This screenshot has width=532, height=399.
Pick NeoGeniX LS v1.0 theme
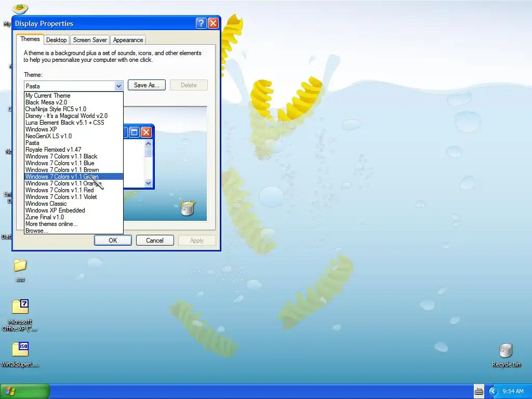click(74, 136)
